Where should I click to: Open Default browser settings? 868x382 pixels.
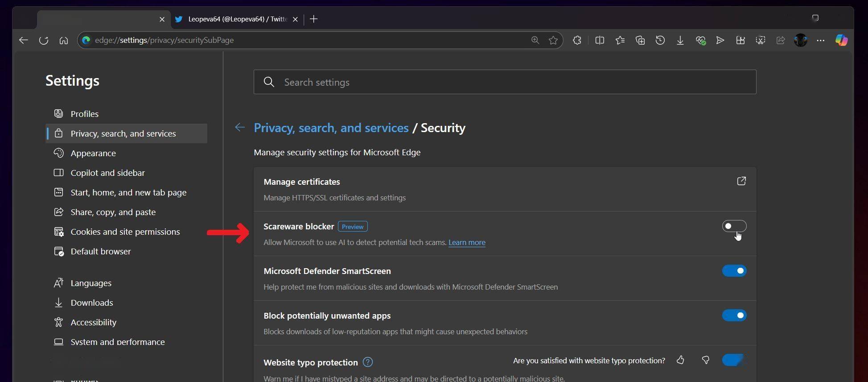(x=127, y=251)
